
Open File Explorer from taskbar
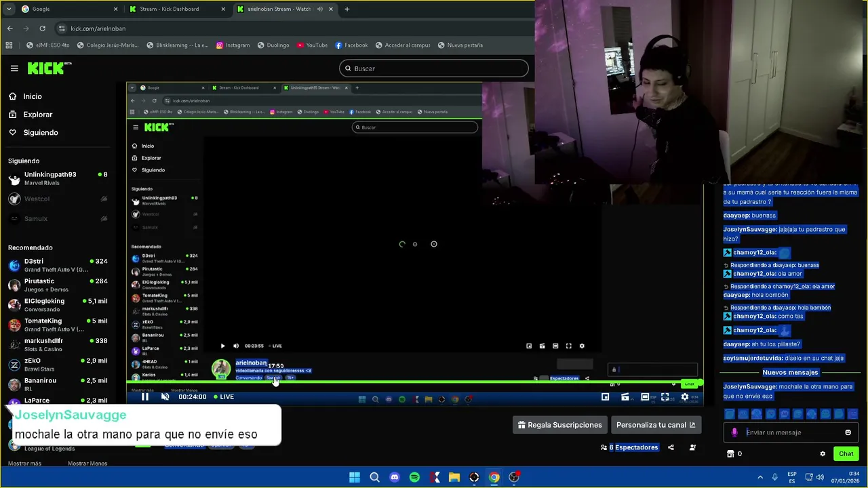click(x=454, y=477)
